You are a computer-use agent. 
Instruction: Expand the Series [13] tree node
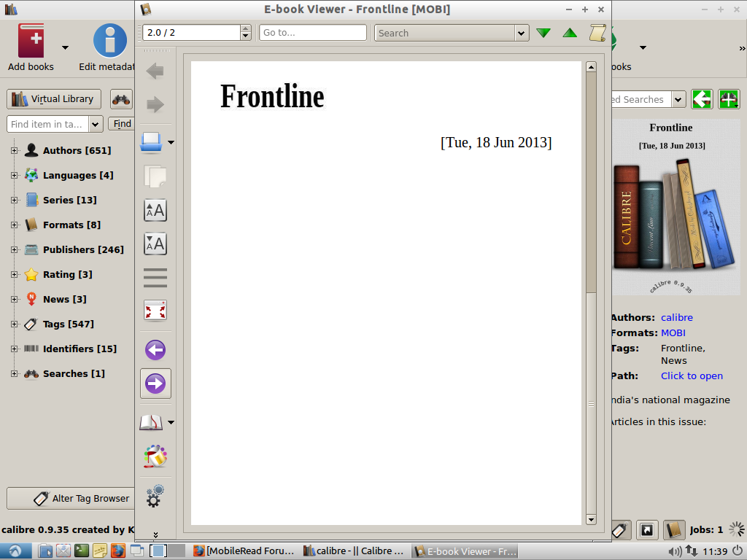(15, 200)
